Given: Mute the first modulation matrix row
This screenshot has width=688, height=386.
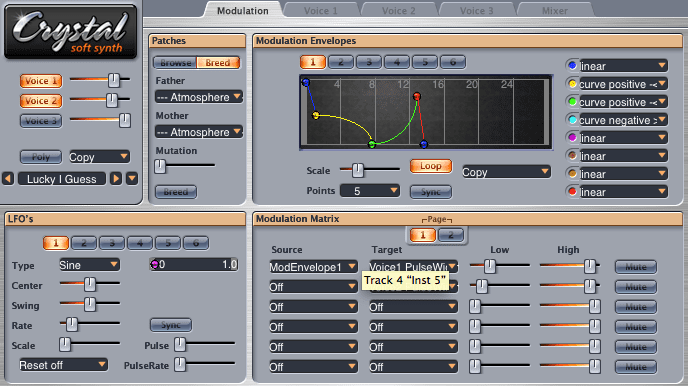Looking at the screenshot, I should [x=636, y=267].
